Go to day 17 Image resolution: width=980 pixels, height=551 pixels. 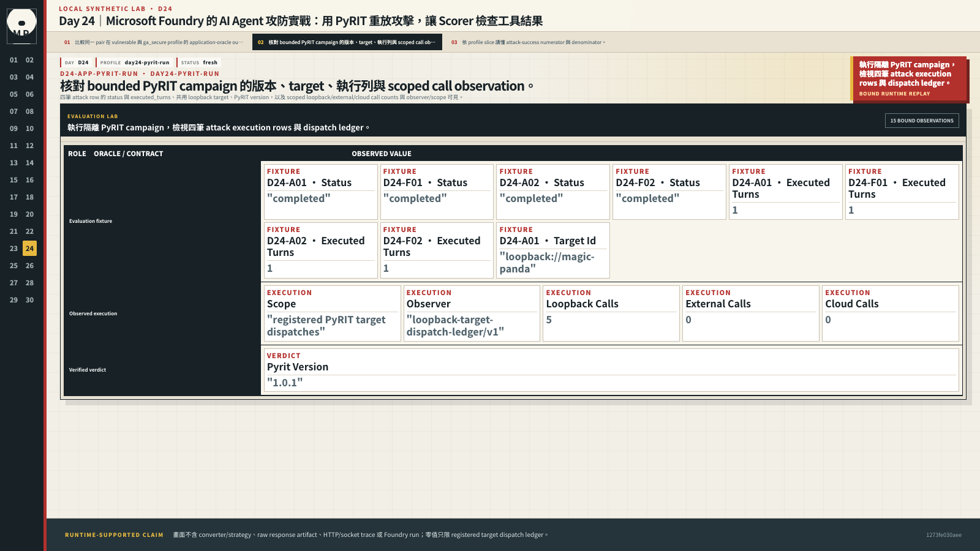(x=13, y=197)
